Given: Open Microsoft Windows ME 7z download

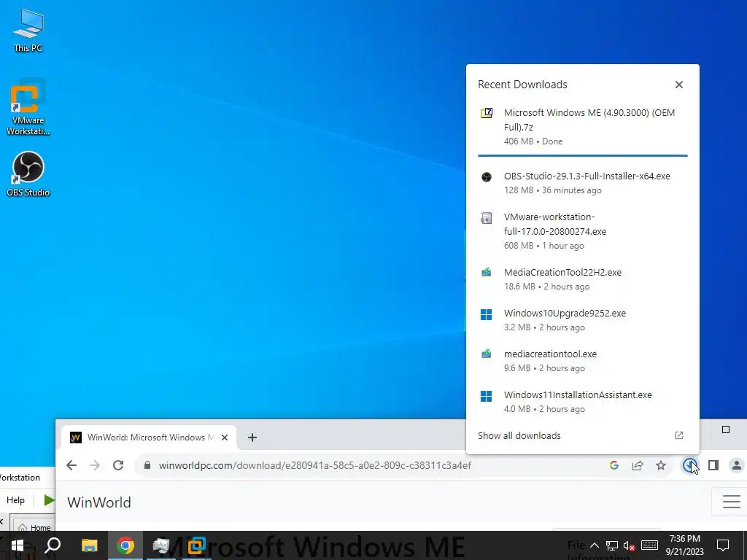Looking at the screenshot, I should click(x=582, y=127).
